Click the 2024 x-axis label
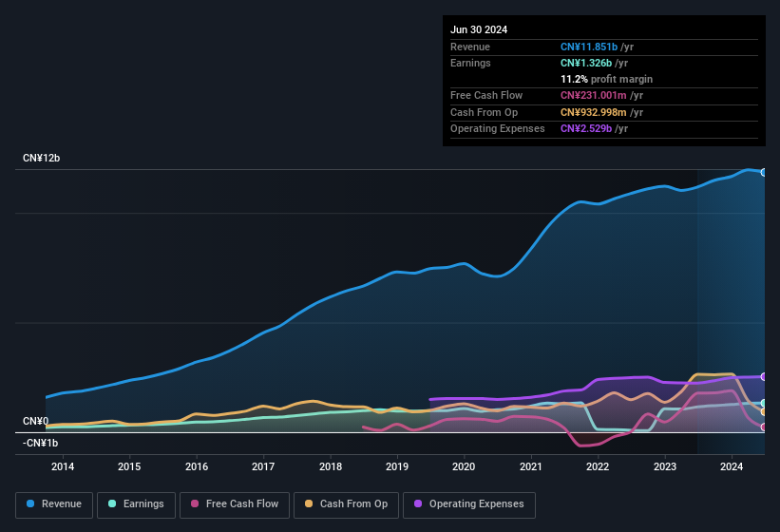The width and height of the screenshot is (780, 532). pyautogui.click(x=732, y=466)
